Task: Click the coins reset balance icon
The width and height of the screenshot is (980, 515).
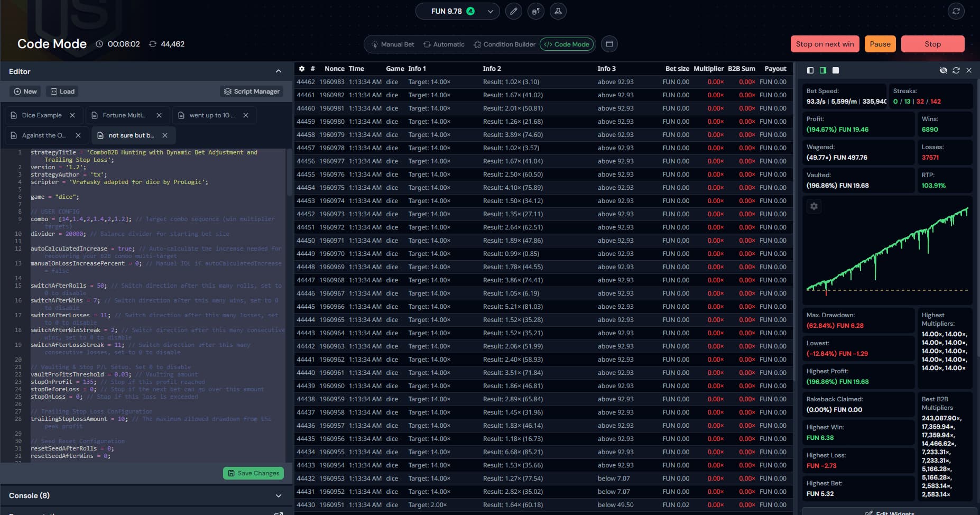Action: tap(535, 11)
